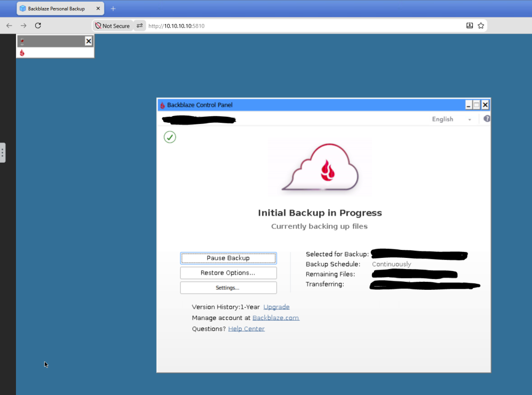
Task: Click the Currently backing up files text
Action: (x=319, y=226)
